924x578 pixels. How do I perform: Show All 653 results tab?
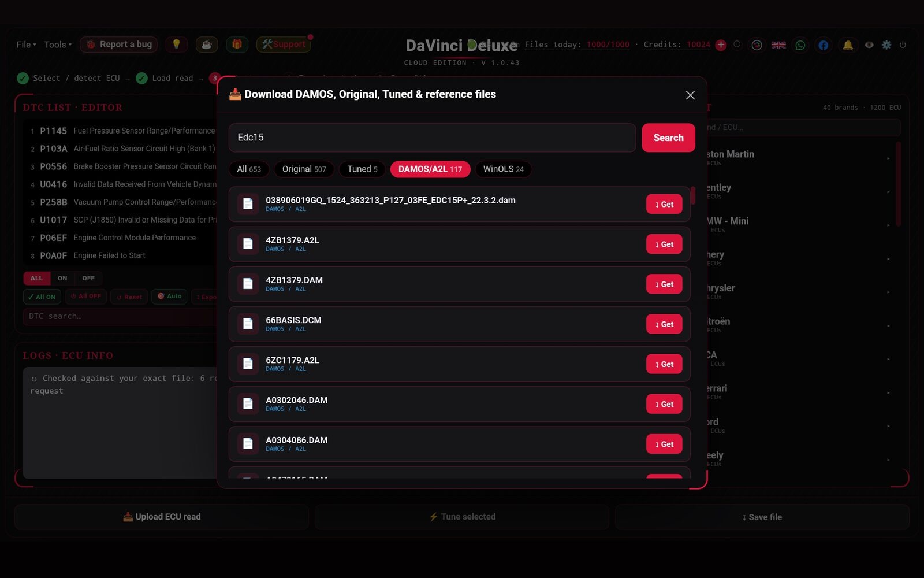click(x=249, y=169)
